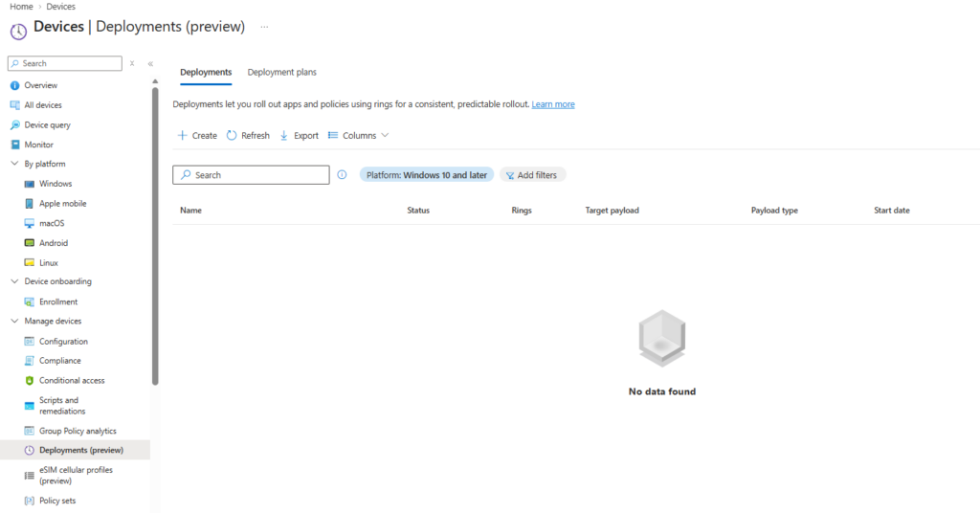Click the Policy sets icon
The height and width of the screenshot is (513, 980).
click(x=30, y=501)
